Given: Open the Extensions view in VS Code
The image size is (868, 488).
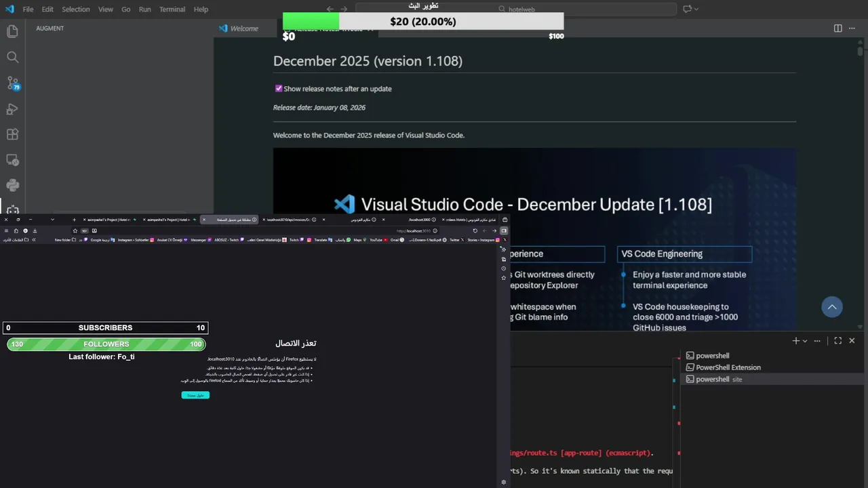Looking at the screenshot, I should tap(12, 134).
